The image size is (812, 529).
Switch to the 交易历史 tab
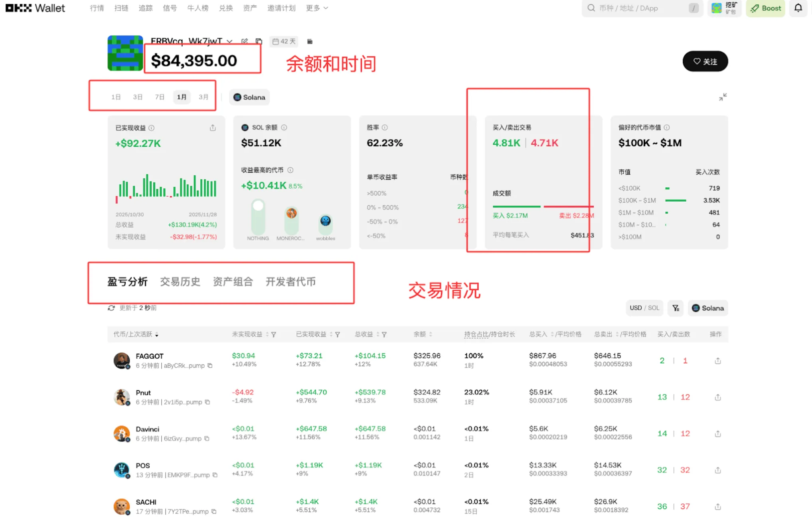(x=180, y=282)
